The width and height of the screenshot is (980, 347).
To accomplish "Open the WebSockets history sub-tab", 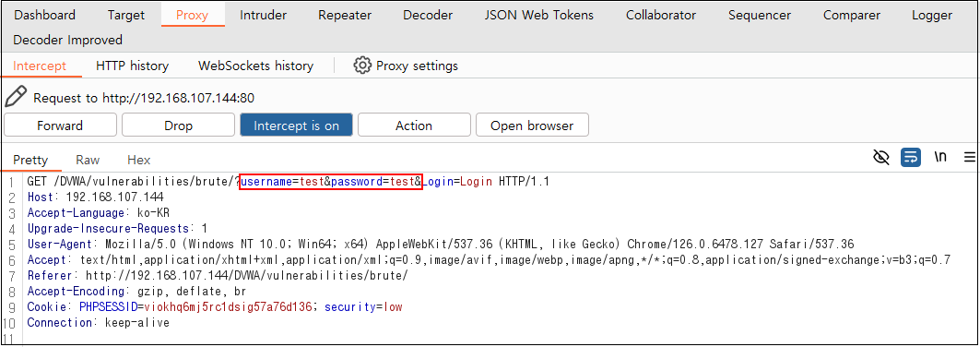I will tap(255, 66).
